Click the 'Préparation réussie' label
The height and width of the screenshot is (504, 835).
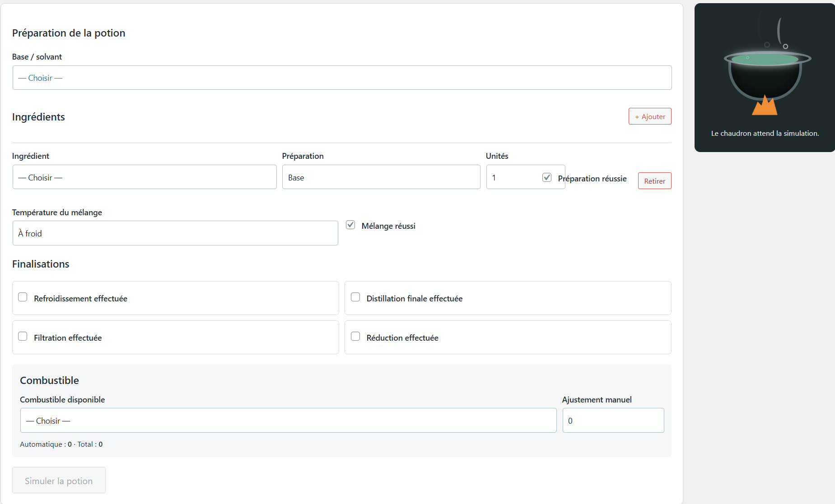coord(592,179)
